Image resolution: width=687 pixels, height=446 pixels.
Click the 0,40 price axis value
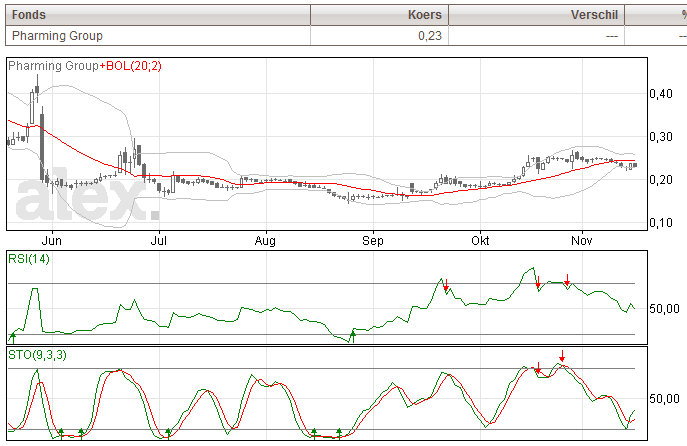tap(661, 93)
